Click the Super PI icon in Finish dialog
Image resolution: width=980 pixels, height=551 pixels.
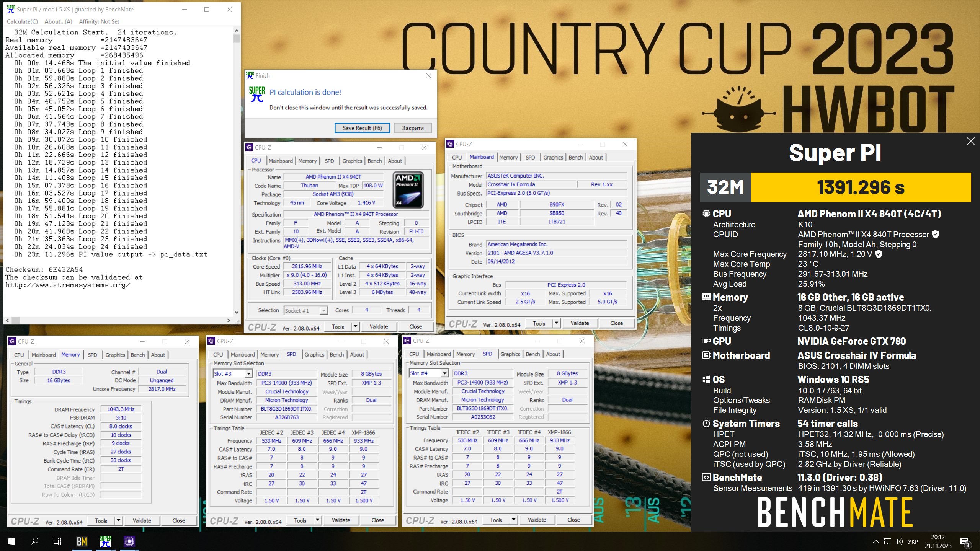[x=257, y=94]
